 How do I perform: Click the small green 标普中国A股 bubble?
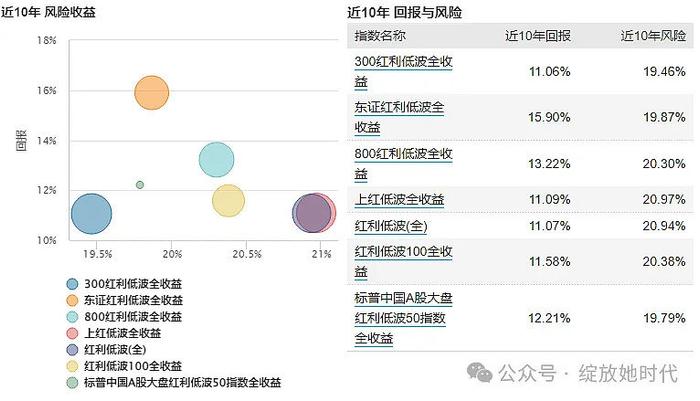pos(140,185)
